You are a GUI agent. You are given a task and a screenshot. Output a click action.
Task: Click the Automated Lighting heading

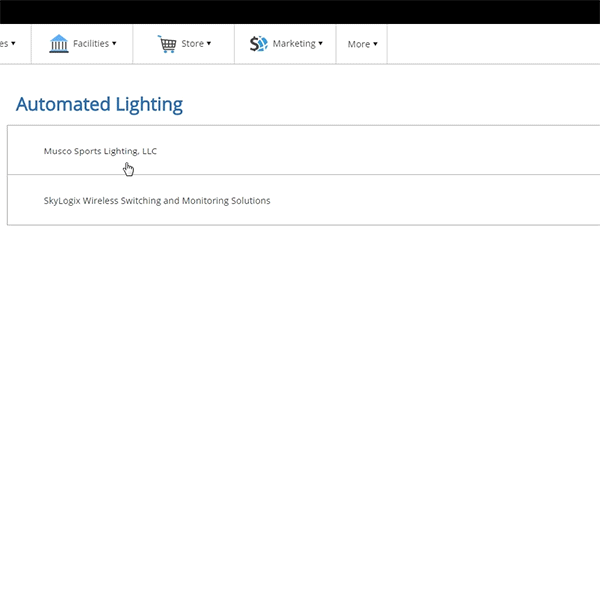point(99,104)
